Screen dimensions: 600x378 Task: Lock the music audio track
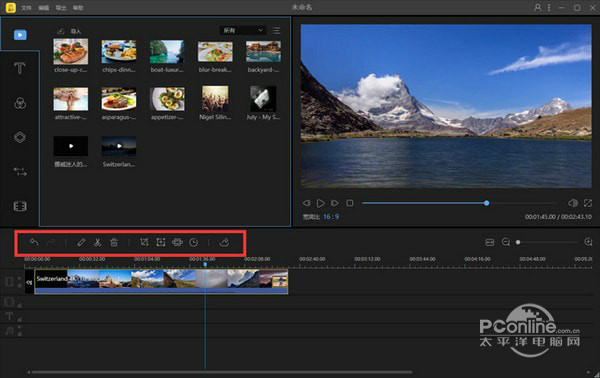(x=20, y=334)
